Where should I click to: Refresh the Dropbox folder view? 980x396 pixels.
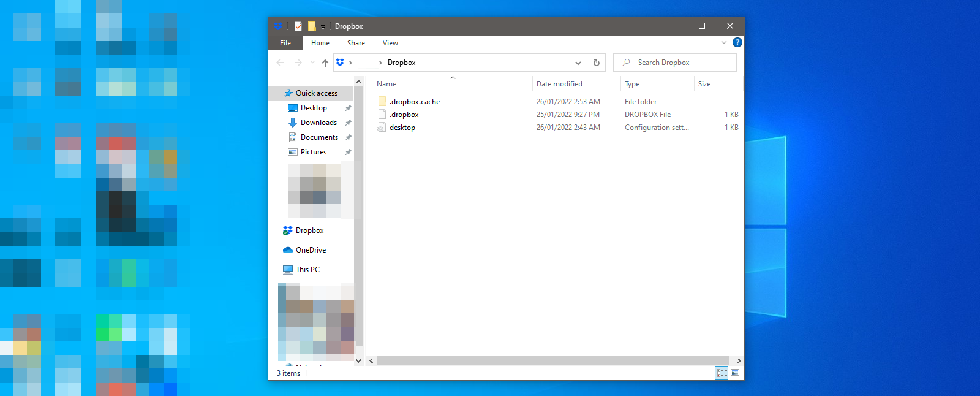coord(597,63)
